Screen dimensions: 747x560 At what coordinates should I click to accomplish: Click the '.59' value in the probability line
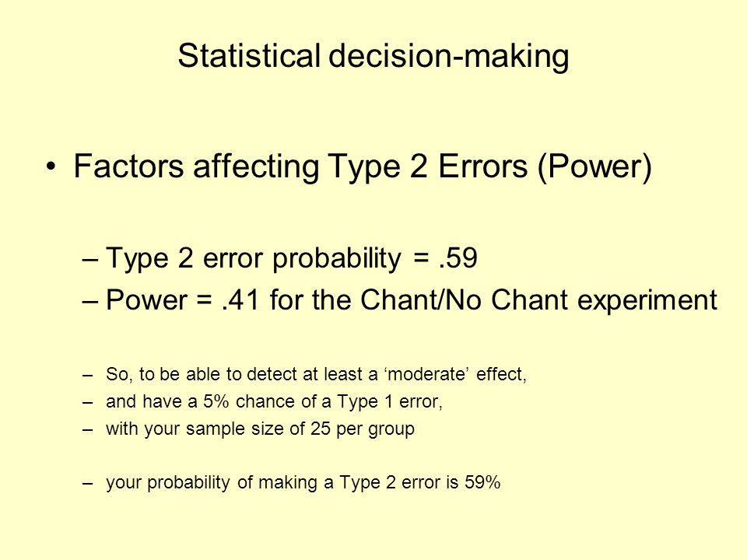tap(458, 258)
